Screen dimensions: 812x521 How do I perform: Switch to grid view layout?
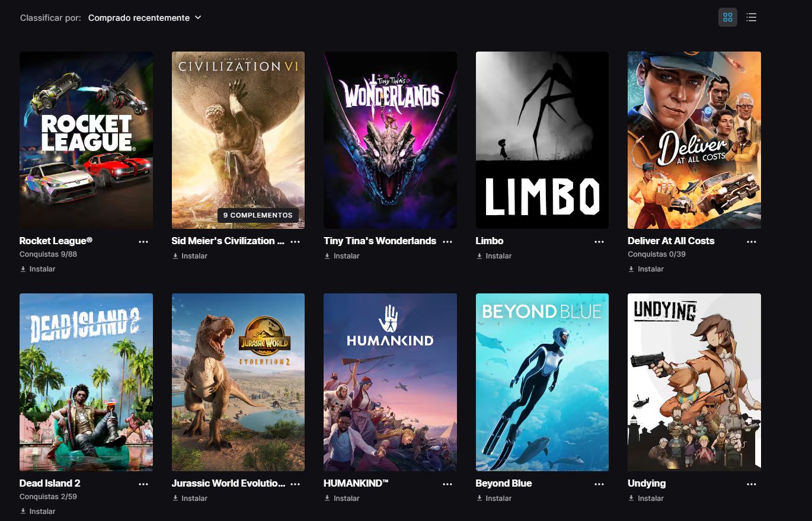point(728,18)
